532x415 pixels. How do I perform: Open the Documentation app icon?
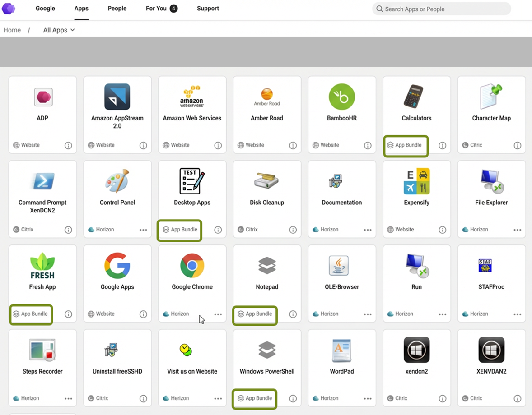[335, 181]
